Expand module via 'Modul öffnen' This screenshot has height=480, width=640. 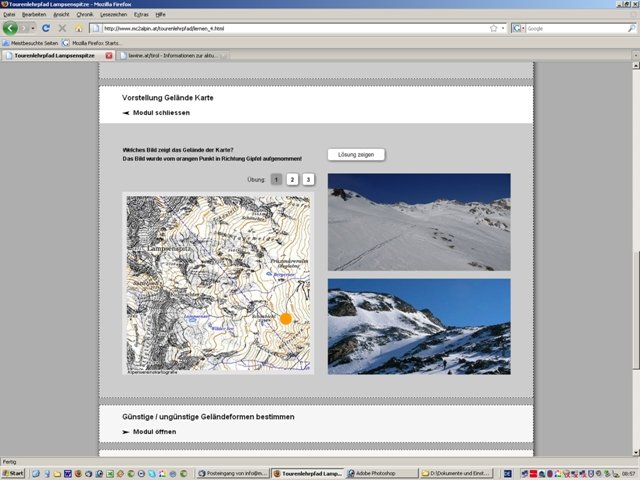[153, 432]
